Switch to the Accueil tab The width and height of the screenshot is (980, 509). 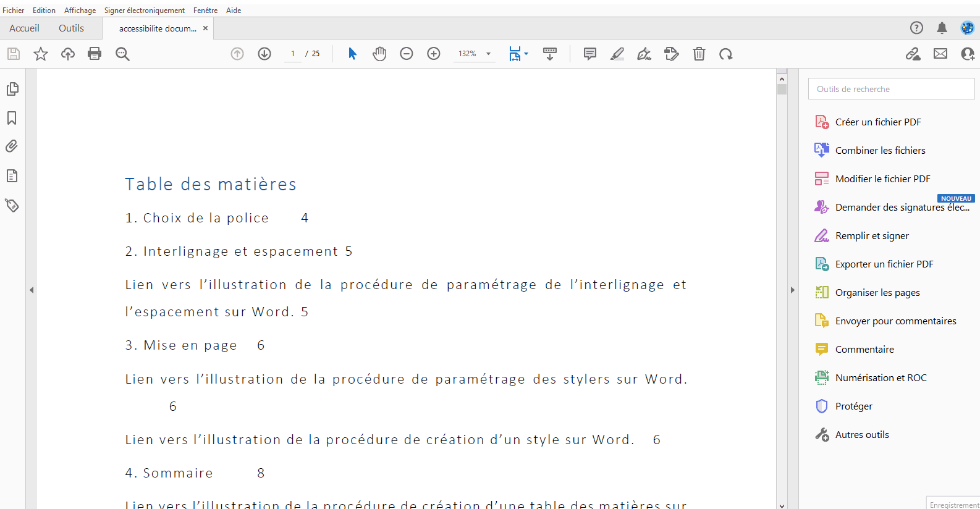click(x=24, y=28)
